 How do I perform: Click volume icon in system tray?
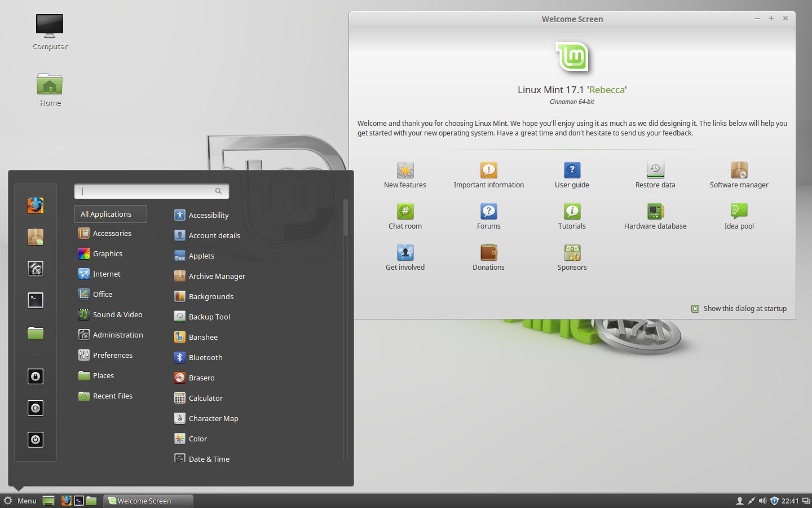(762, 501)
